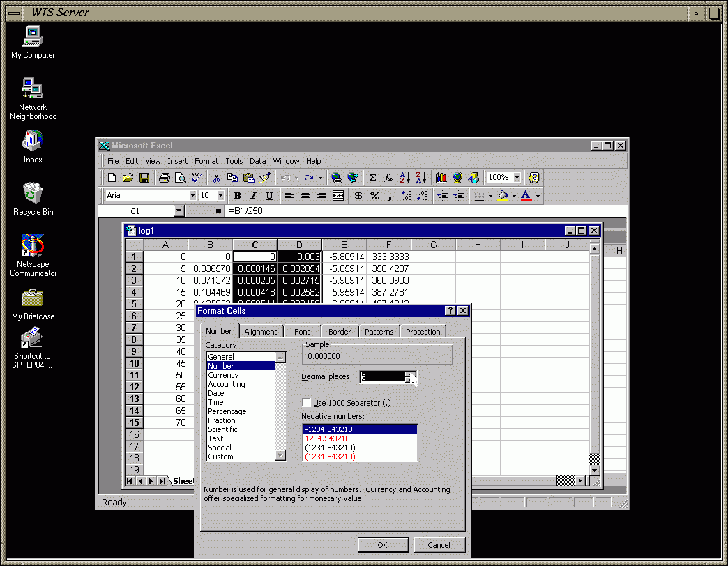Select Currency in the Category list
The height and width of the screenshot is (566, 728).
click(223, 375)
